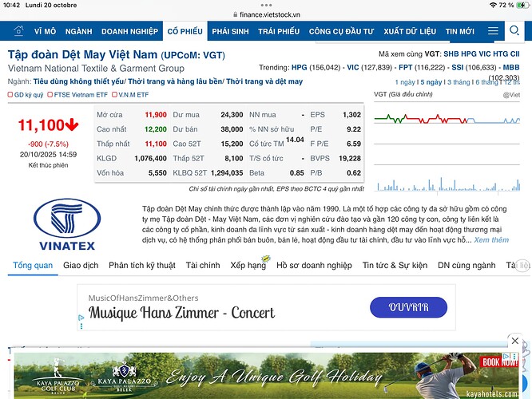The image size is (532, 399).
Task: Click the Mở cửa value 11,900
Action: pyautogui.click(x=156, y=115)
